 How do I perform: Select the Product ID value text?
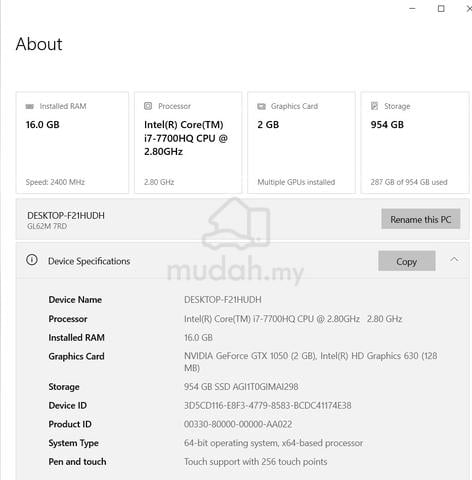[238, 424]
